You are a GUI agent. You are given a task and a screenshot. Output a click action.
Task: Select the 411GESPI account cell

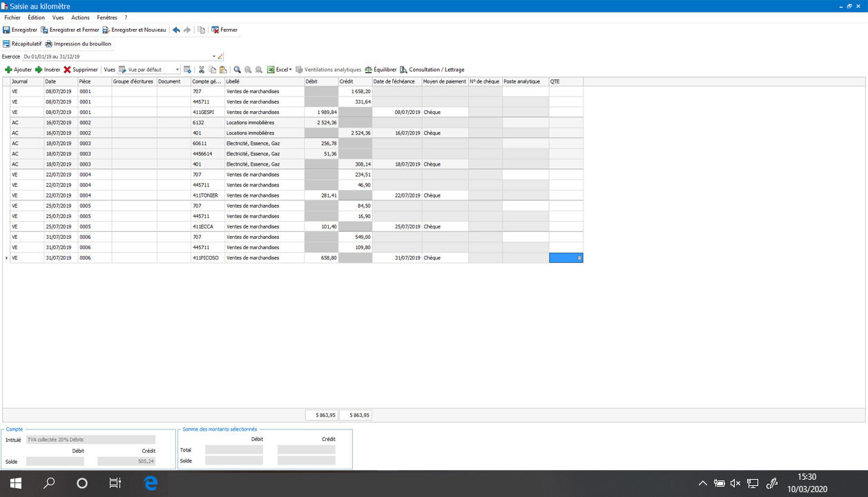(x=207, y=112)
